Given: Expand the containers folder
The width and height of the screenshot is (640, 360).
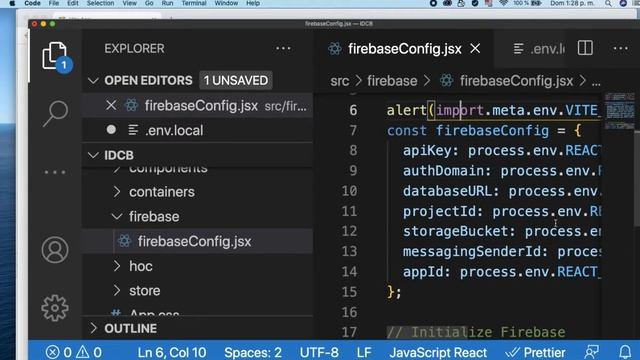Looking at the screenshot, I should (x=117, y=192).
